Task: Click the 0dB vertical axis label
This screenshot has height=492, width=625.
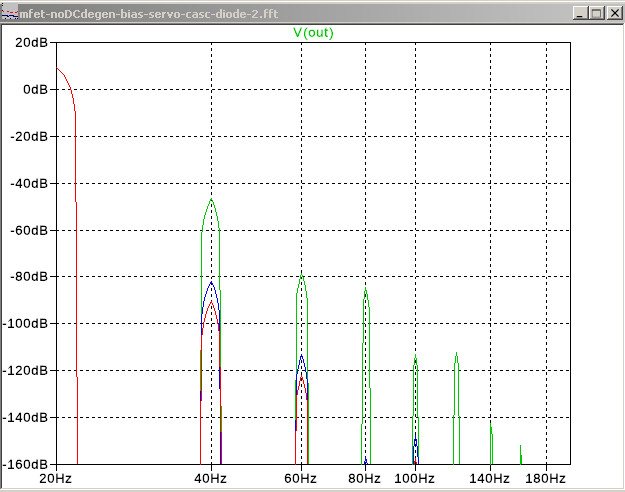Action: pyautogui.click(x=35, y=89)
